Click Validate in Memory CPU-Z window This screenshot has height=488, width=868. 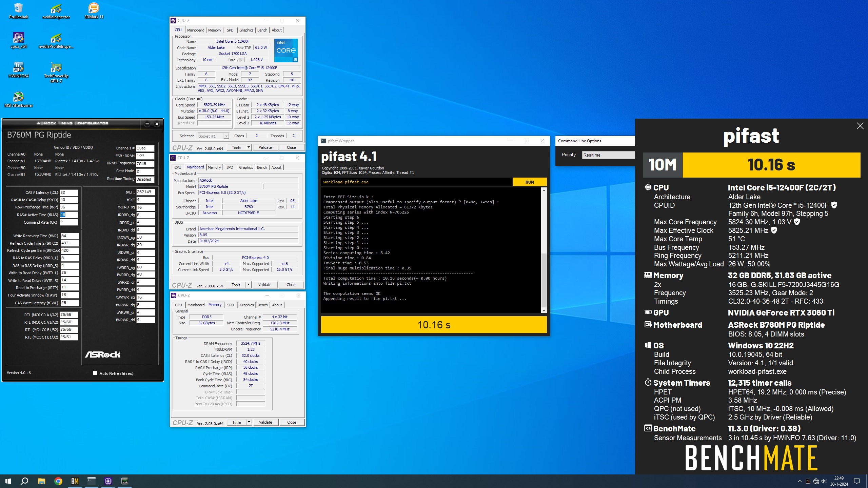coord(265,422)
